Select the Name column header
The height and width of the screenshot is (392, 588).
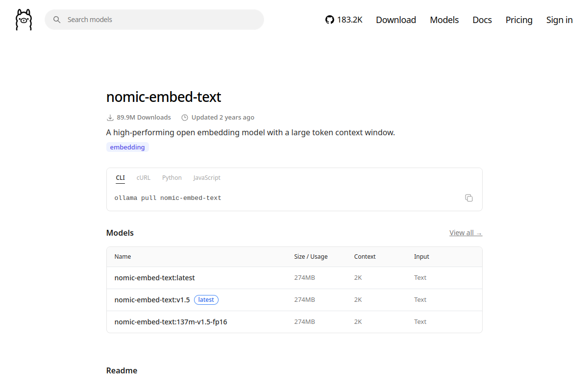pos(123,257)
